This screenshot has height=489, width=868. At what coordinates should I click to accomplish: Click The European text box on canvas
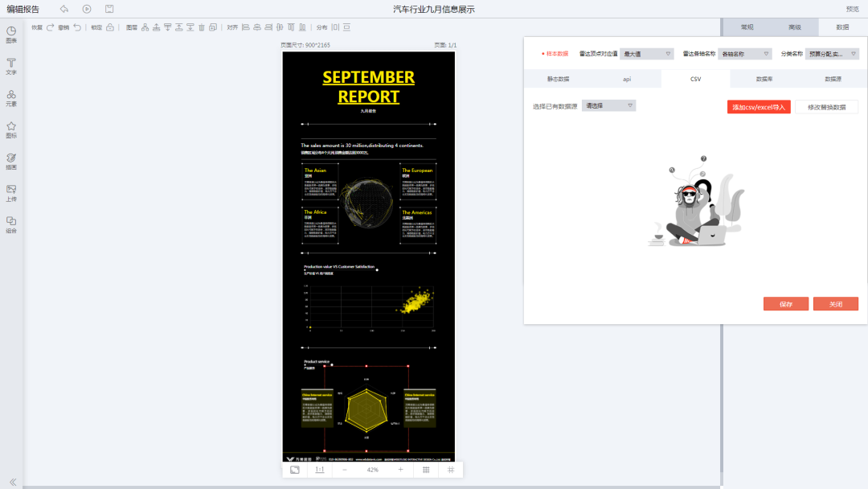[x=418, y=182]
